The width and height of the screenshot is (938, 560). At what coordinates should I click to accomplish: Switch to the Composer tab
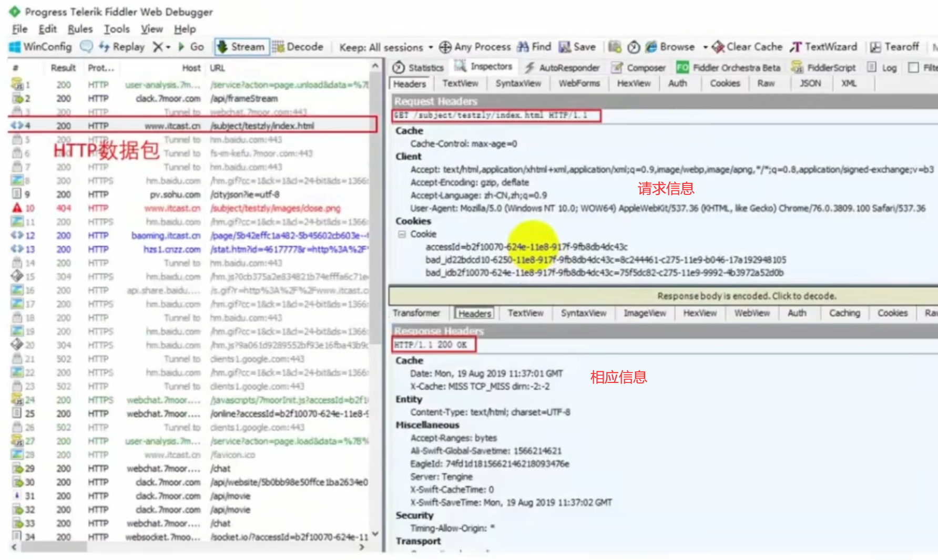pyautogui.click(x=638, y=68)
